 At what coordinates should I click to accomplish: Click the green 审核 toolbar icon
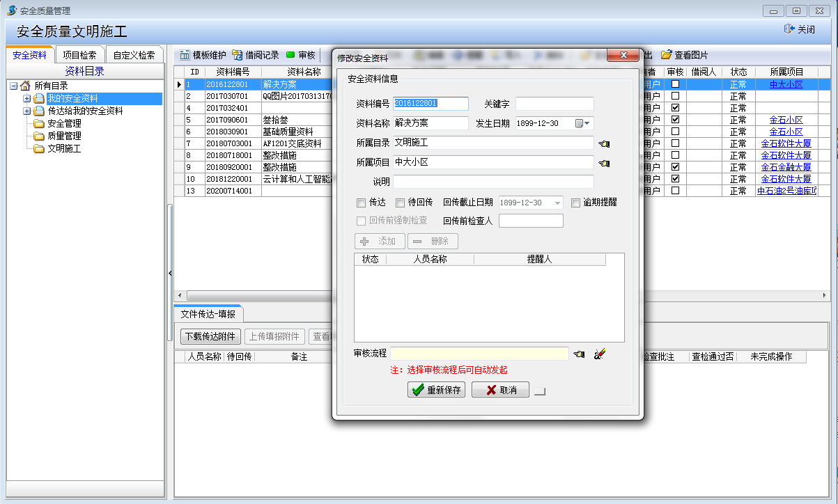point(290,55)
